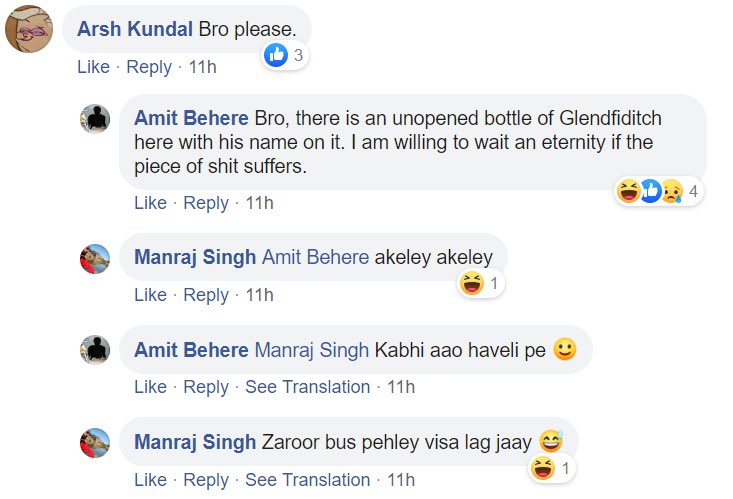Viewport: 733px width, 499px height.
Task: See Translation for "Kabhi aao haveli pe"
Action: tap(307, 387)
